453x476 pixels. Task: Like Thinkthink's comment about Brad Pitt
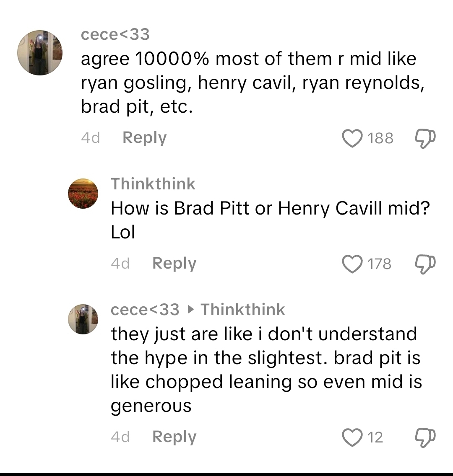352,264
